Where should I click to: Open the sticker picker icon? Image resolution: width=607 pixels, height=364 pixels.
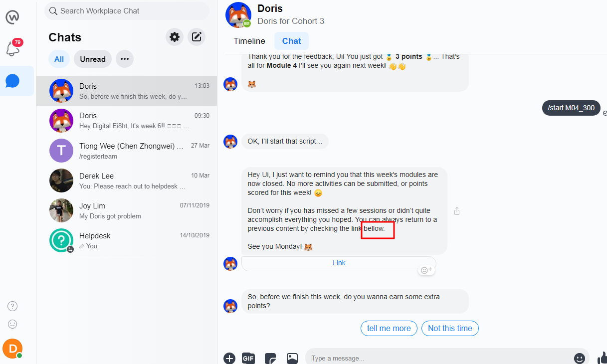(x=270, y=358)
